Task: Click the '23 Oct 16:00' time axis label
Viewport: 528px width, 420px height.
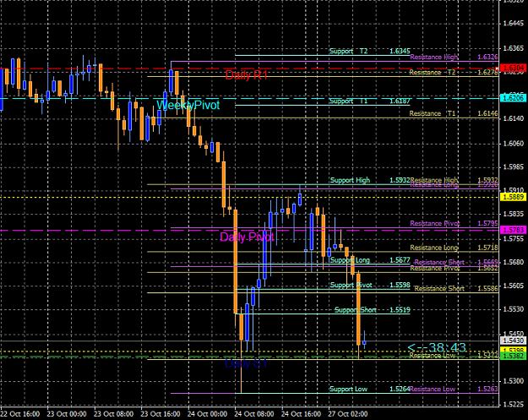Action: pyautogui.click(x=161, y=414)
